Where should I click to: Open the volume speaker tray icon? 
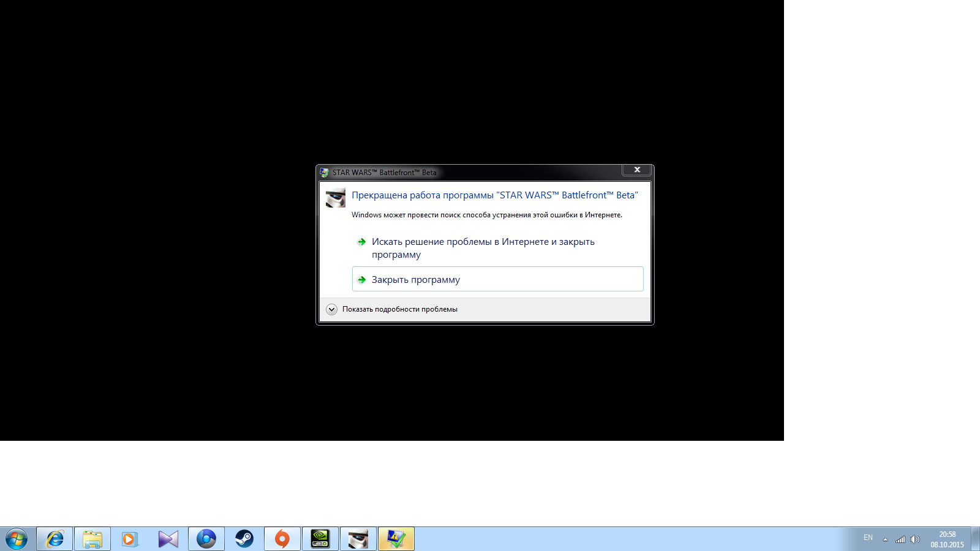tap(915, 539)
